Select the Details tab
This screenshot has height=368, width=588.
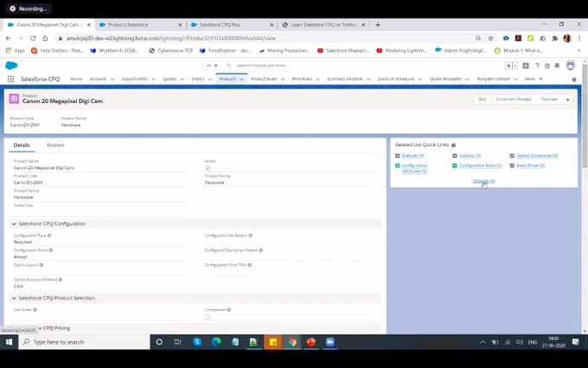point(22,145)
